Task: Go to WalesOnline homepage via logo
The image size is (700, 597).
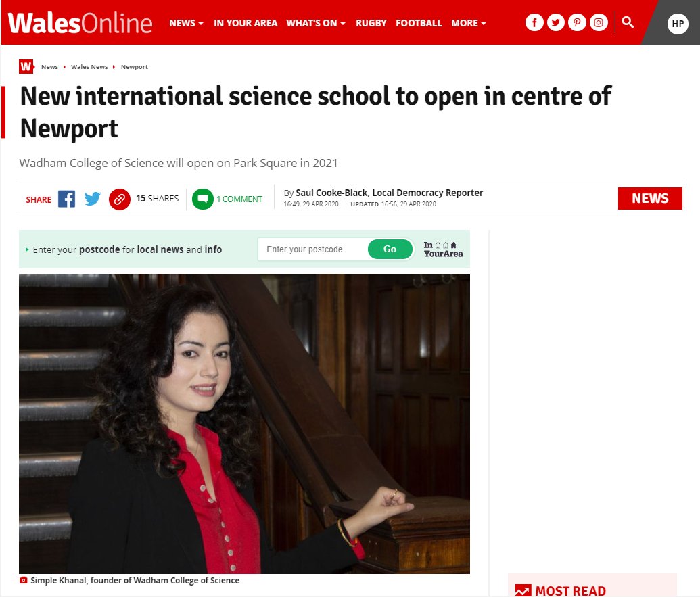Action: pos(80,23)
